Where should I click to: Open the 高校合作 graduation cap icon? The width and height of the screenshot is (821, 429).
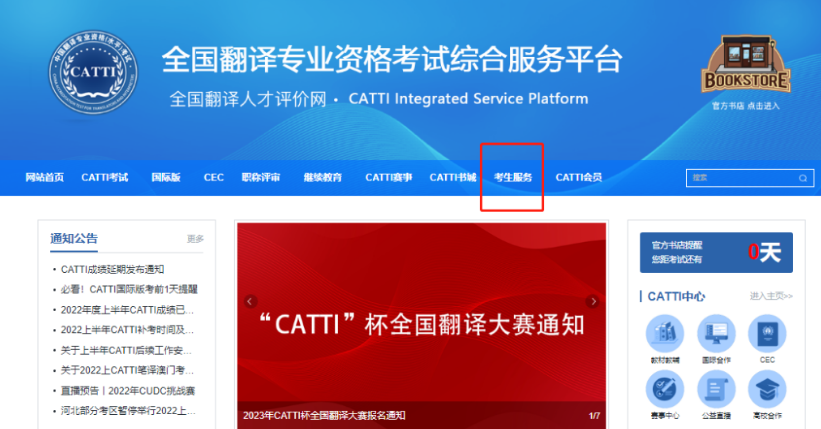click(767, 389)
